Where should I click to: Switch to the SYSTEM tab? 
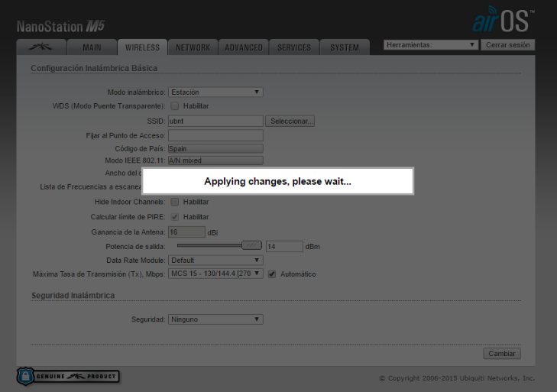[x=345, y=47]
